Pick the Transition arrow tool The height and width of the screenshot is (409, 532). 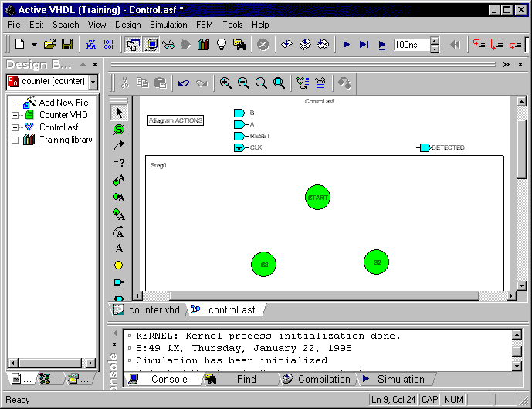119,145
